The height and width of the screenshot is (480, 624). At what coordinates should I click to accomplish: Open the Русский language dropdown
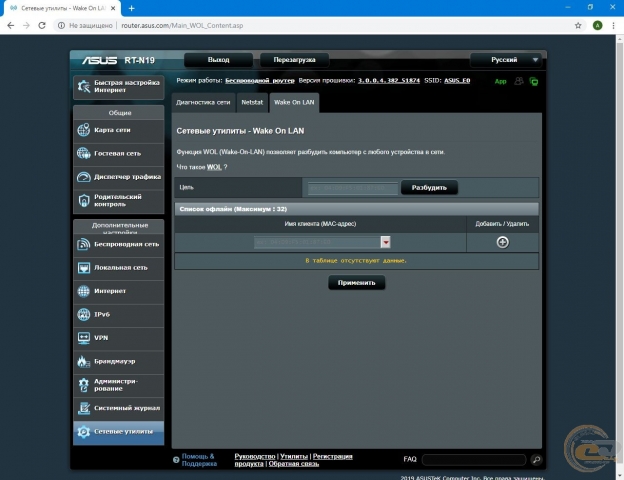point(506,60)
